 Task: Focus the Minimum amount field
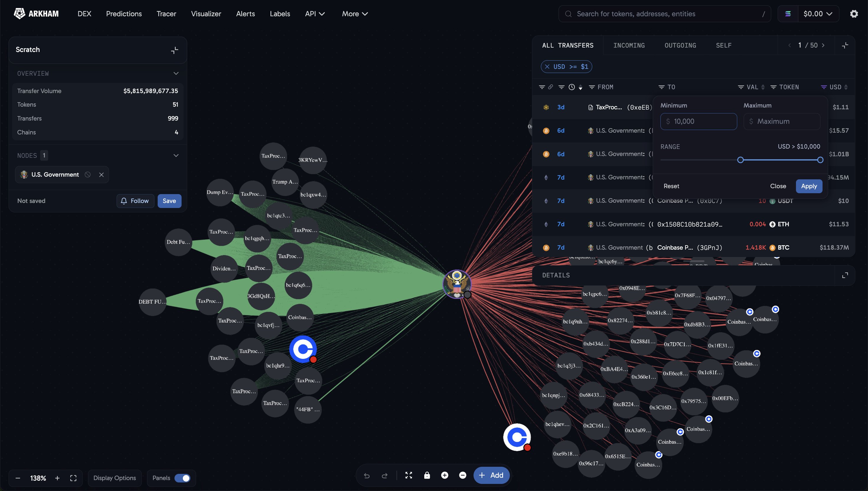[x=699, y=121]
